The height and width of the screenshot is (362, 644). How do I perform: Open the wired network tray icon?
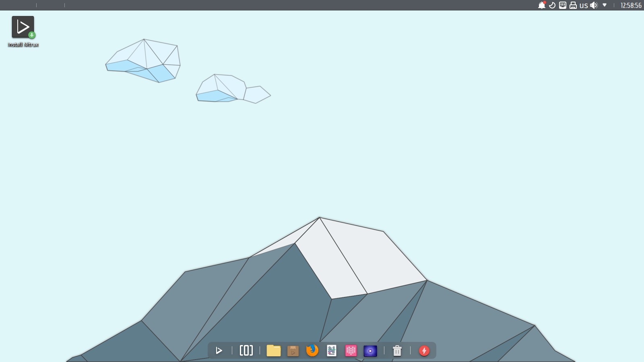pos(563,5)
